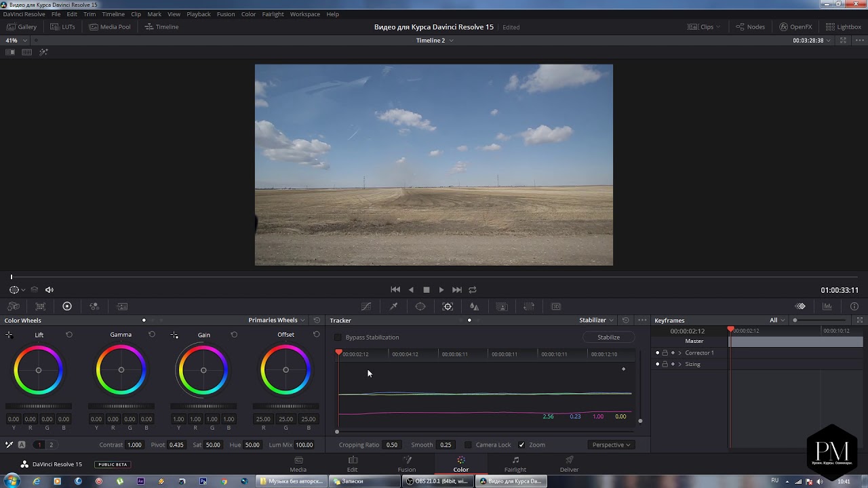Viewport: 868px width, 488px height.
Task: Switch to color wheels page 2
Action: [x=51, y=445]
